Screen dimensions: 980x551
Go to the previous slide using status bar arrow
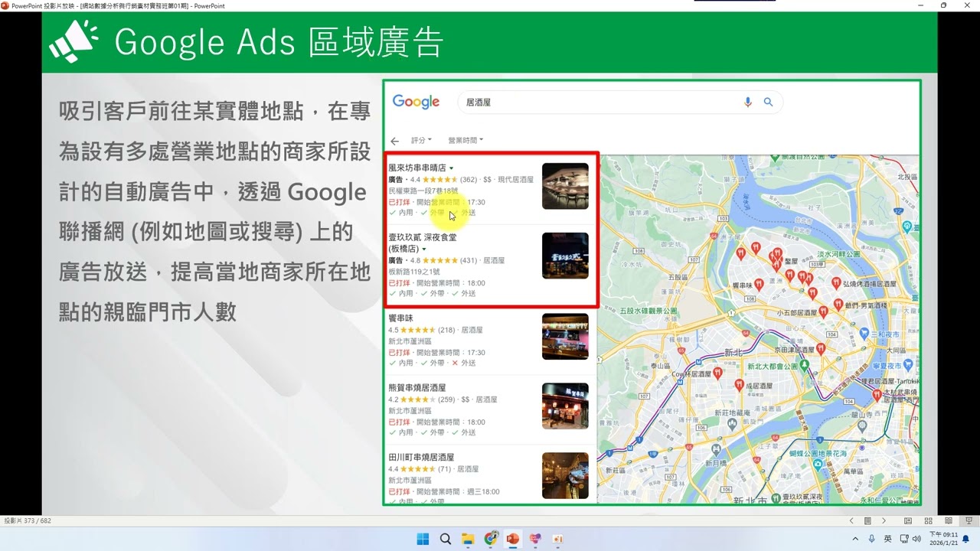[x=851, y=520]
